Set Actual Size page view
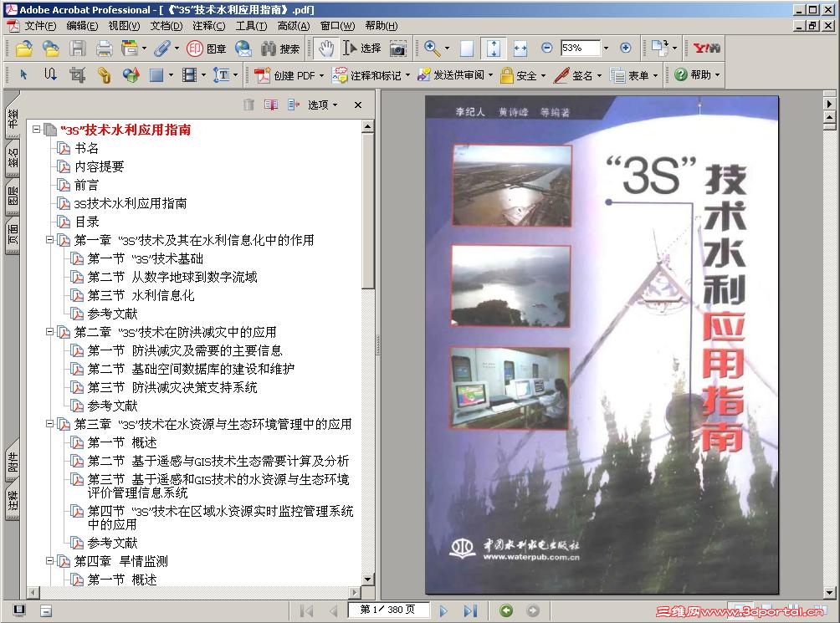Screen dimensions: 840x623 click(x=467, y=49)
